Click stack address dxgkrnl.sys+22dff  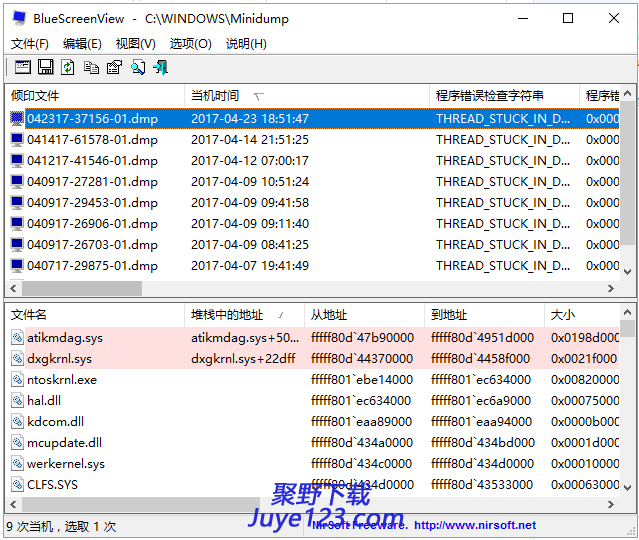point(243,359)
